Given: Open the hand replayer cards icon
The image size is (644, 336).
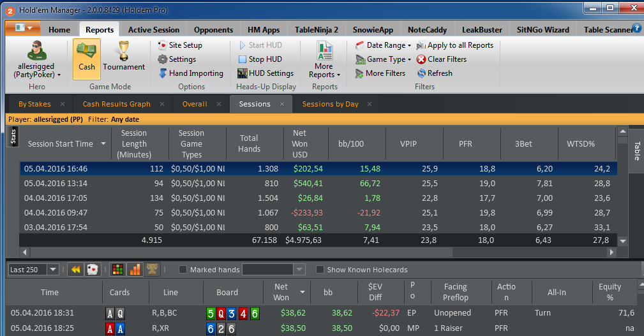Looking at the screenshot, I should (93, 270).
